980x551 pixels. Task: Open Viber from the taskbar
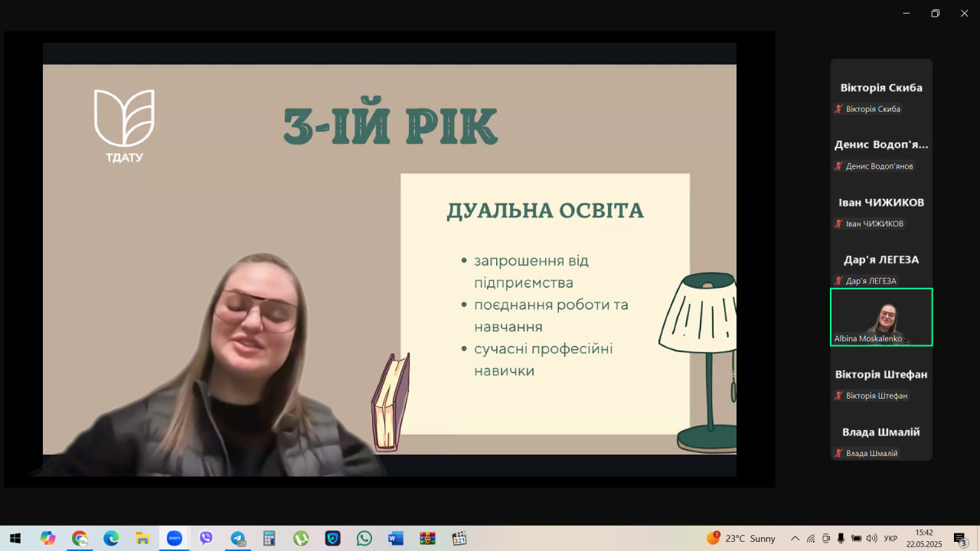(x=206, y=538)
